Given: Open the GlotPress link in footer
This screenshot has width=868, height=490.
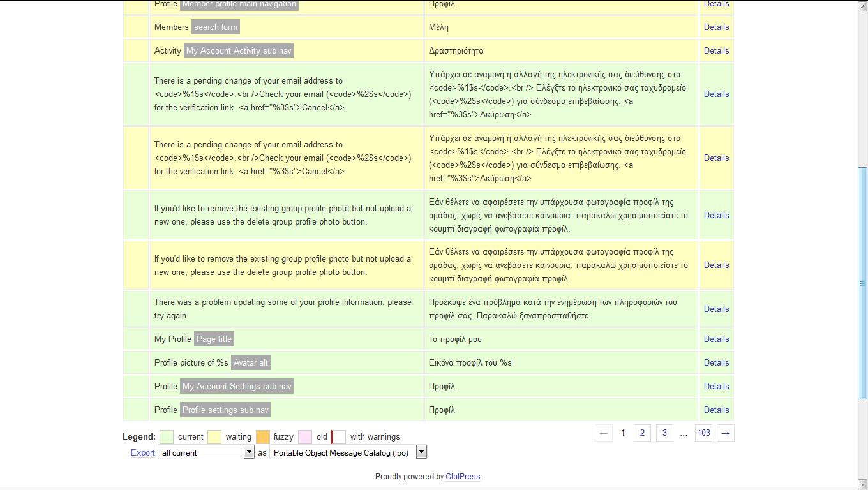Looking at the screenshot, I should click(x=463, y=477).
